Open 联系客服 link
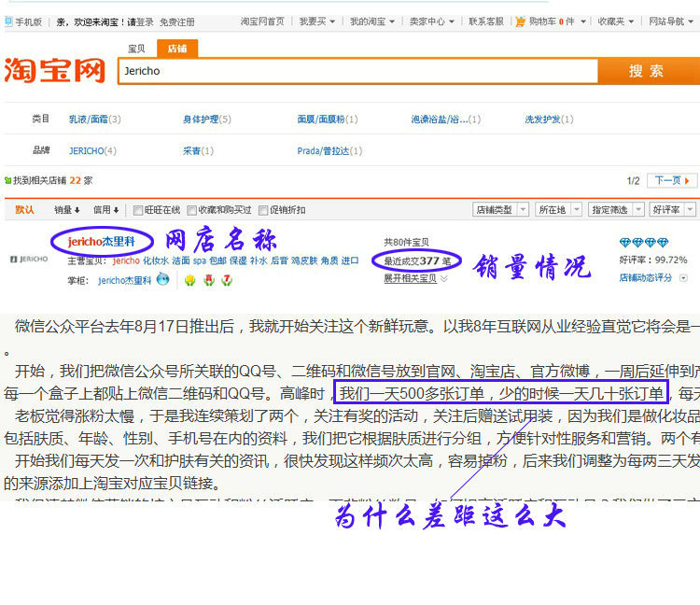This screenshot has height=605, width=700. [486, 21]
